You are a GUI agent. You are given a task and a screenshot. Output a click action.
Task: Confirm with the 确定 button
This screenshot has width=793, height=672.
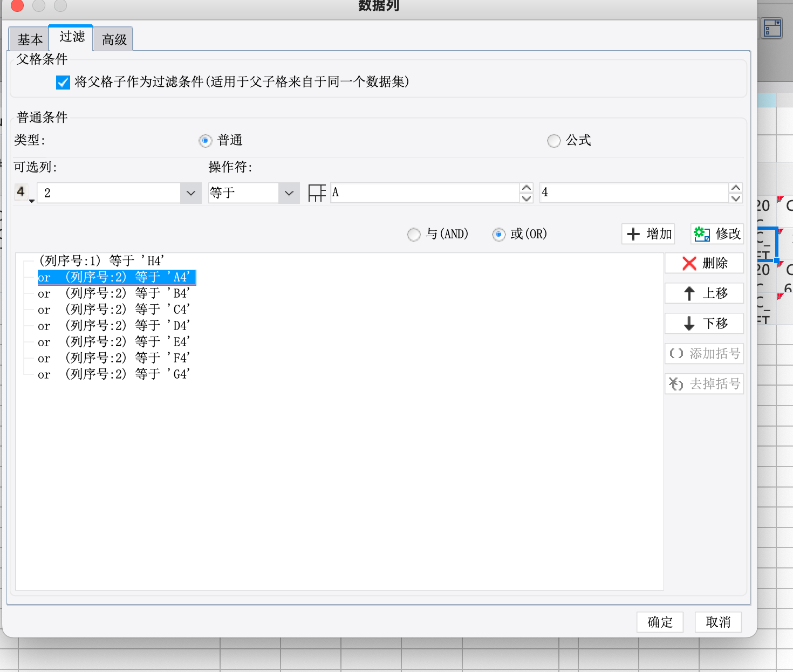(x=660, y=622)
